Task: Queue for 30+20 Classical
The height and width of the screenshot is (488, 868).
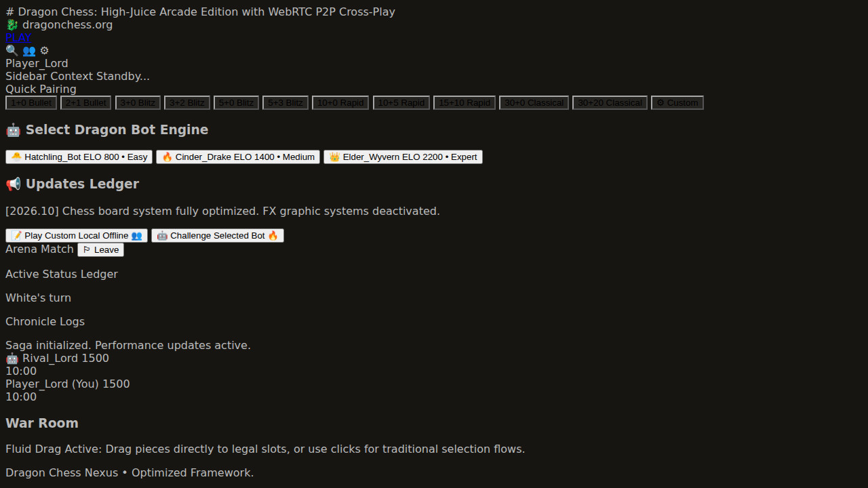Action: [610, 102]
